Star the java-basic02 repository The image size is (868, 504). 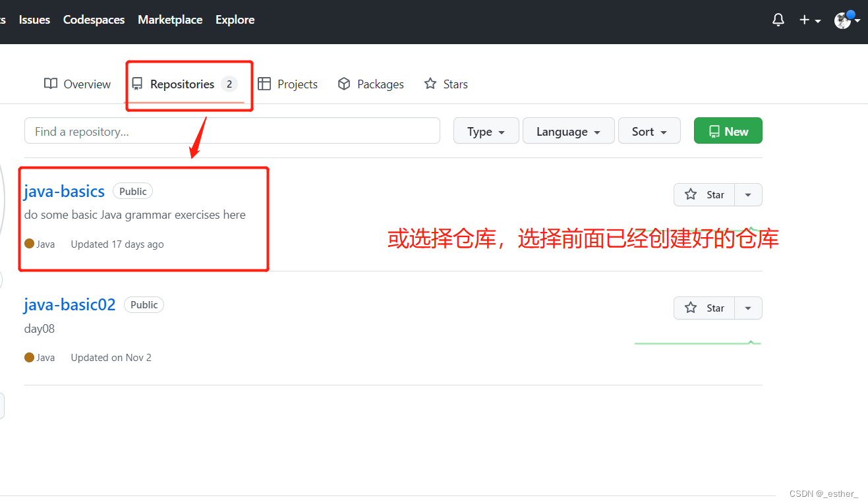(705, 308)
